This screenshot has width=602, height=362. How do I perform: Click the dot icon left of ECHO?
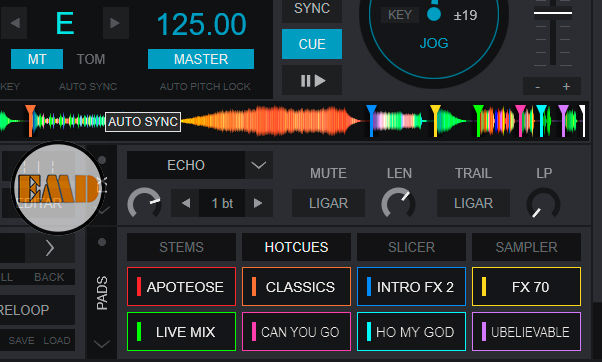102,160
